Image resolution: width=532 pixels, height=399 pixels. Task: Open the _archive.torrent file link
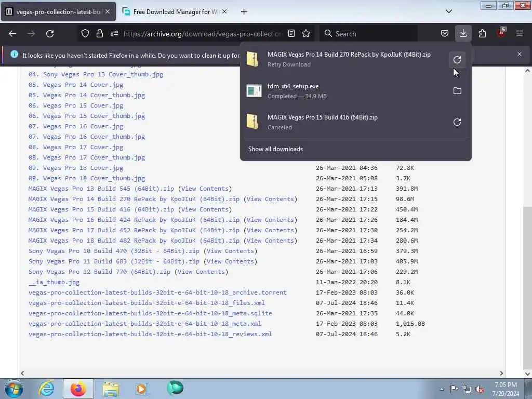click(x=157, y=292)
